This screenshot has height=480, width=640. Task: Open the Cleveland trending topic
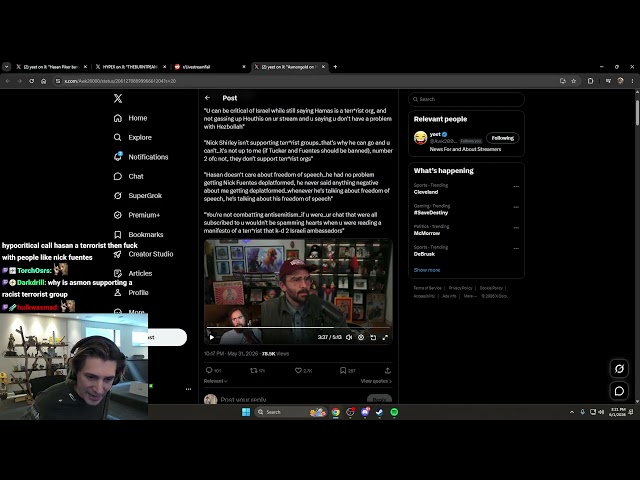(426, 192)
